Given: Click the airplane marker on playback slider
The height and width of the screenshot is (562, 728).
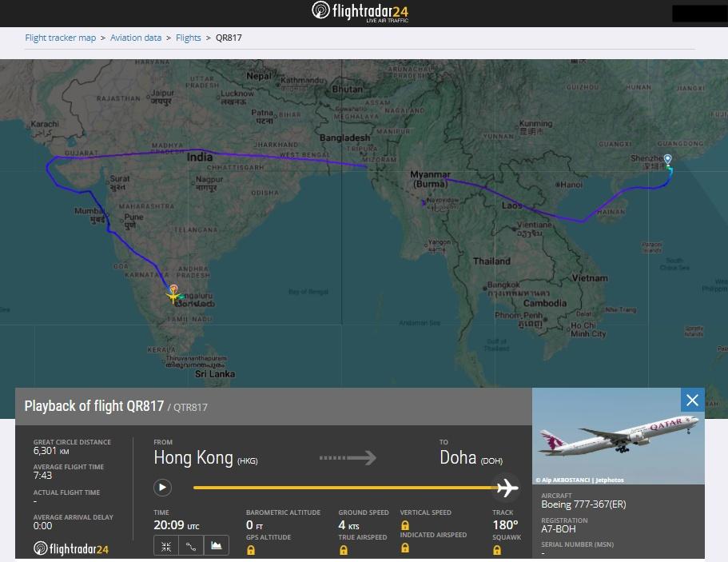Looking at the screenshot, I should point(506,487).
